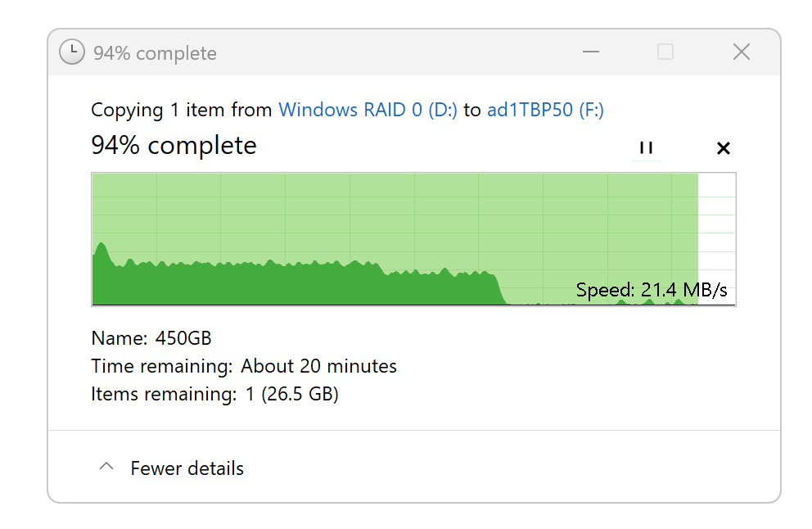Open source link Windows RAID 0 (D:)
This screenshot has width=812, height=529.
368,110
